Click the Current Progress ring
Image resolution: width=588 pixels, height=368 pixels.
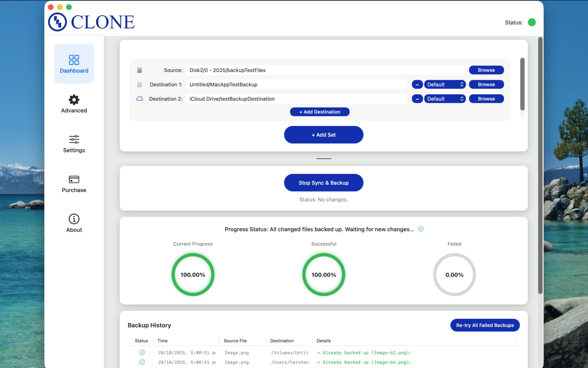point(193,275)
